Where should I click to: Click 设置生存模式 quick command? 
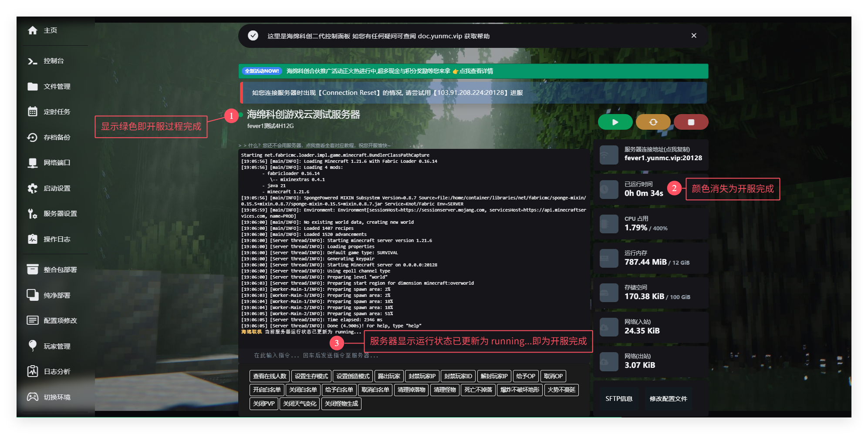(311, 377)
